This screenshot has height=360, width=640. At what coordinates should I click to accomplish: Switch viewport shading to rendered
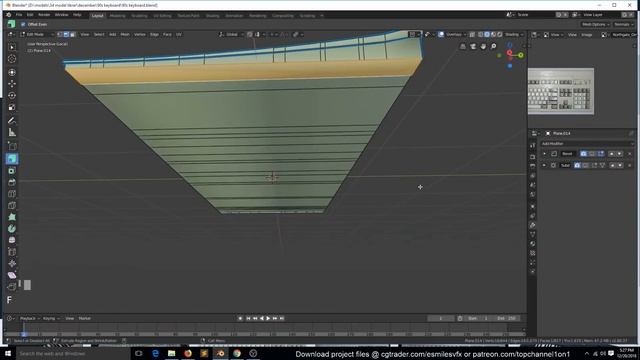(500, 35)
